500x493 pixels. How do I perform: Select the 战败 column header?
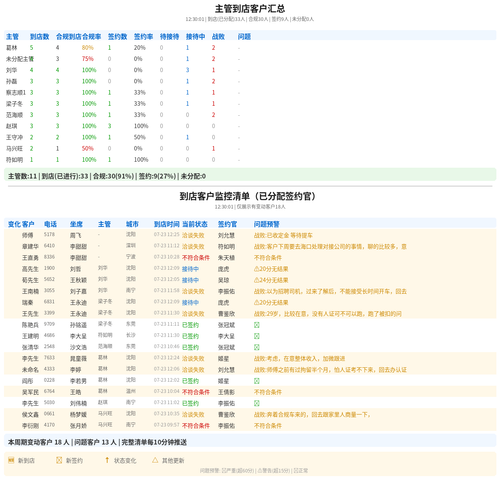point(218,37)
